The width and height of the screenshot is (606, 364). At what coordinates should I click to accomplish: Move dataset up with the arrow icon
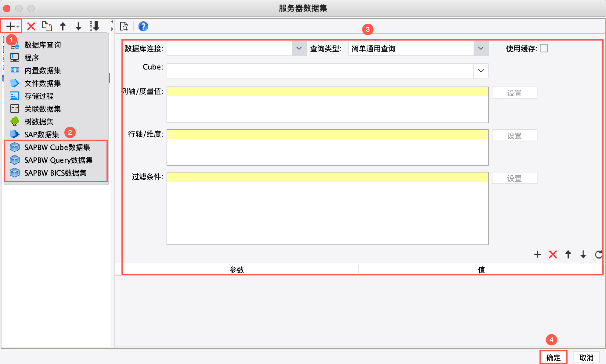click(x=63, y=26)
